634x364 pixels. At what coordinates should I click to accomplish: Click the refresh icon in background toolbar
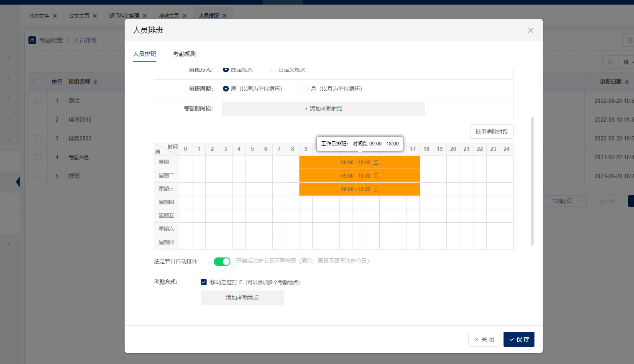(x=610, y=62)
